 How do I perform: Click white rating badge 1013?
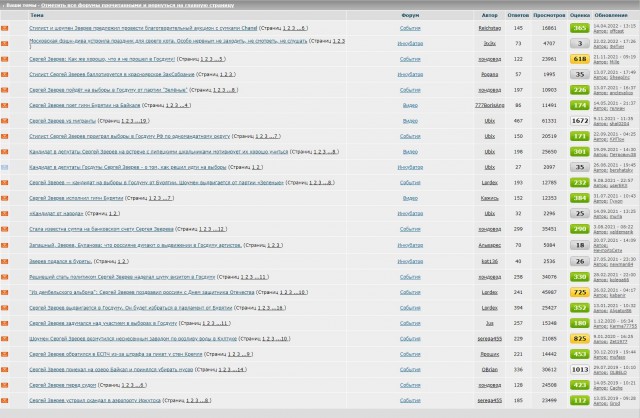pos(580,370)
